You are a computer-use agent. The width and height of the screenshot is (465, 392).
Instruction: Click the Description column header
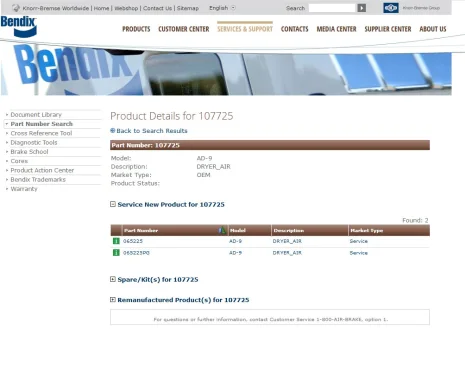pos(289,230)
